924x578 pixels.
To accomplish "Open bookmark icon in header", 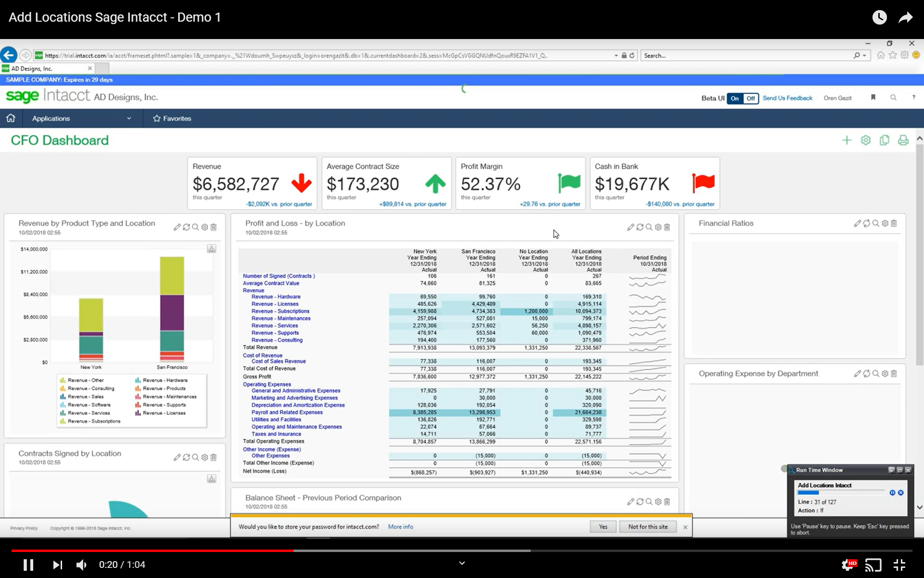I will pyautogui.click(x=873, y=98).
